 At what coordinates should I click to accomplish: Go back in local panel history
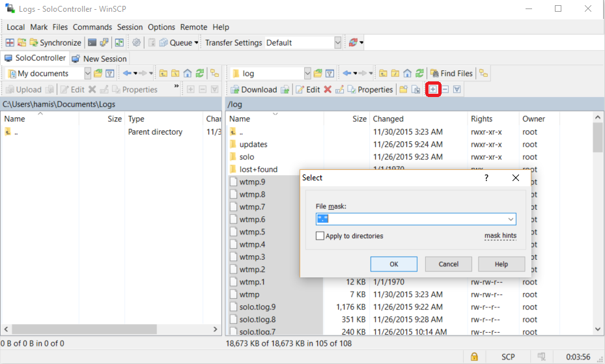[x=127, y=74]
